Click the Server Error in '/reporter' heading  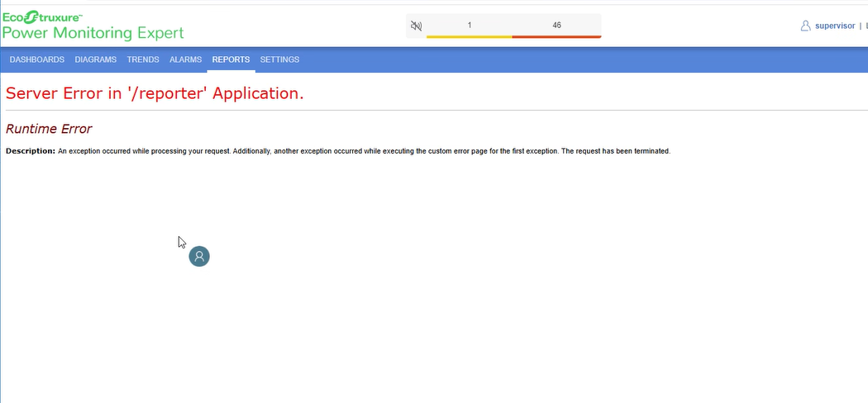point(155,93)
